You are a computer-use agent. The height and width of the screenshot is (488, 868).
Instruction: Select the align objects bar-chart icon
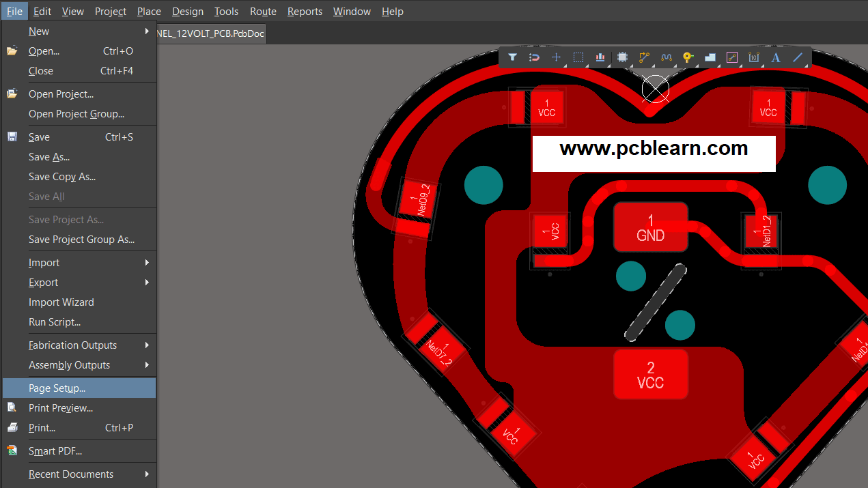[x=600, y=57]
